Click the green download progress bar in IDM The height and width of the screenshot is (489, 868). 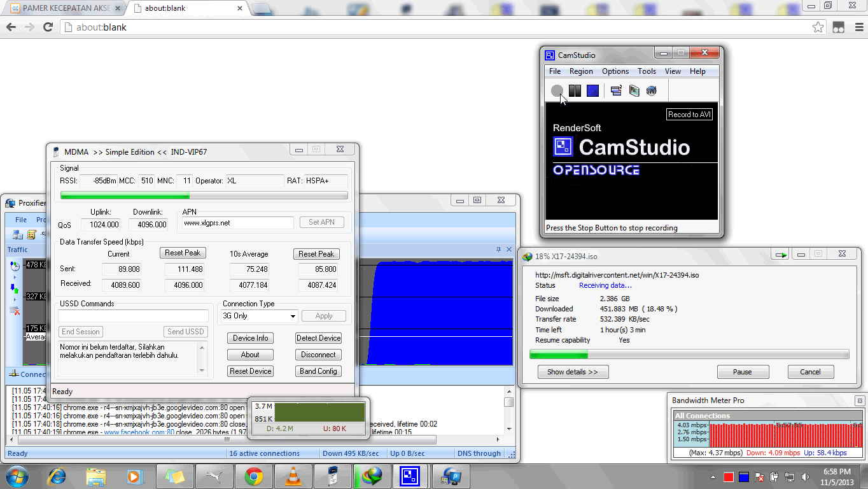[559, 353]
